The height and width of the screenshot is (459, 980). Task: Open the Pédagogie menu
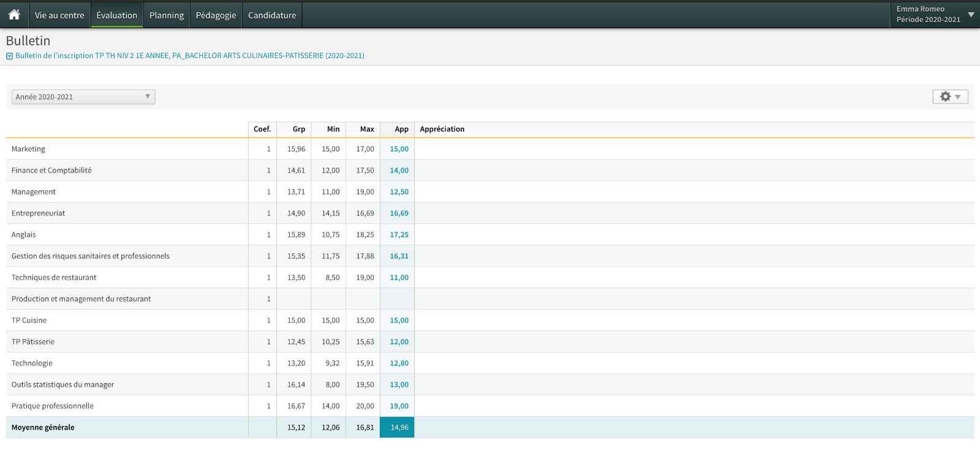click(x=216, y=15)
